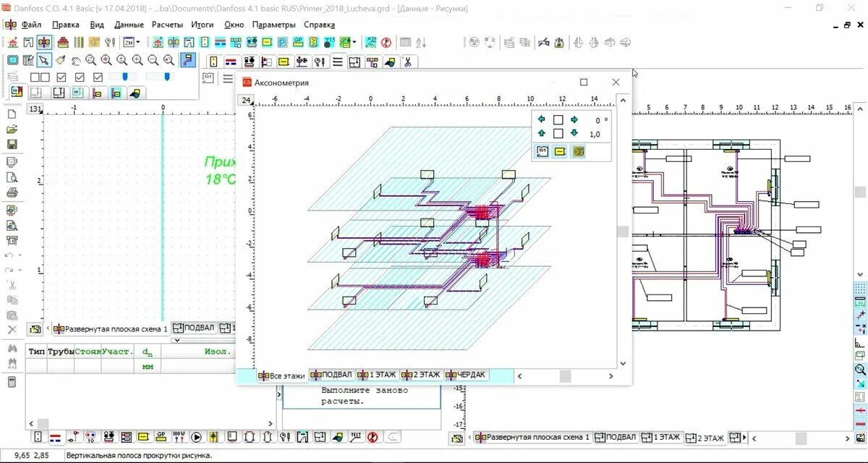This screenshot has height=463, width=868.
Task: Close the Аксонометрия window
Action: click(x=616, y=82)
